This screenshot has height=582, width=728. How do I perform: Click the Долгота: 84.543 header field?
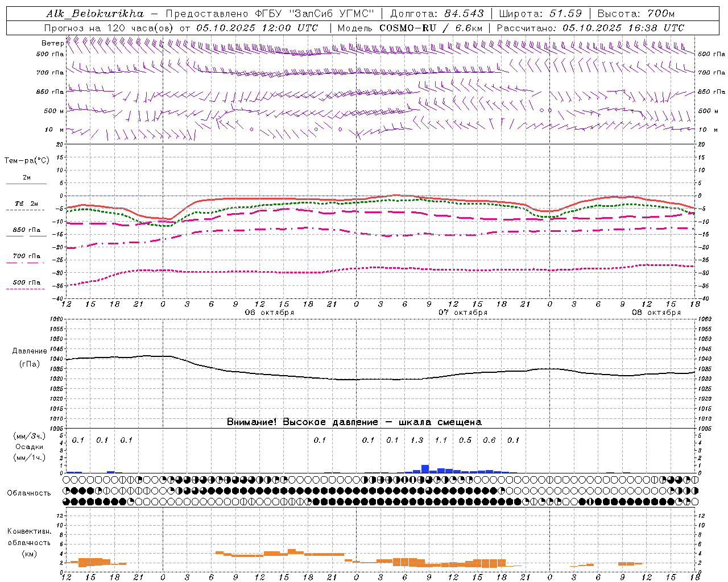click(437, 14)
